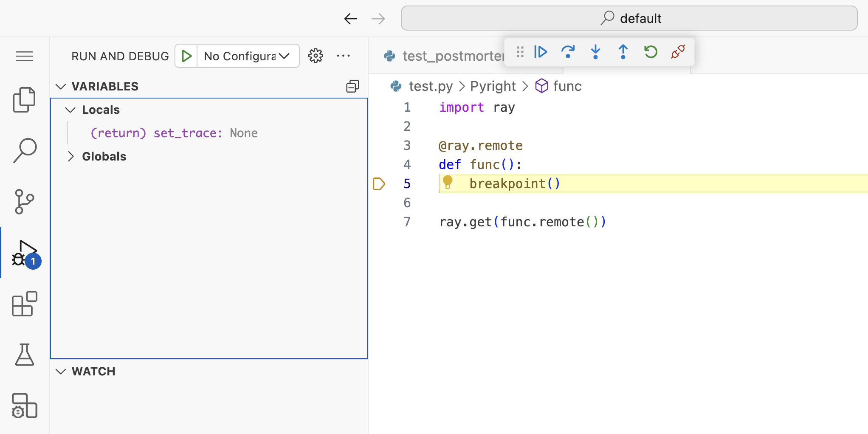The image size is (868, 434).
Task: Open launch.json via gear icon
Action: [316, 56]
